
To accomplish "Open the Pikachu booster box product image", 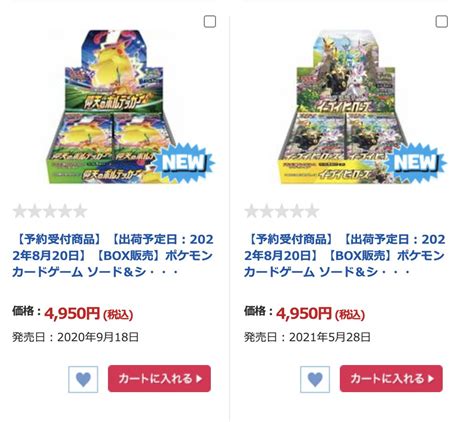I will pos(130,107).
